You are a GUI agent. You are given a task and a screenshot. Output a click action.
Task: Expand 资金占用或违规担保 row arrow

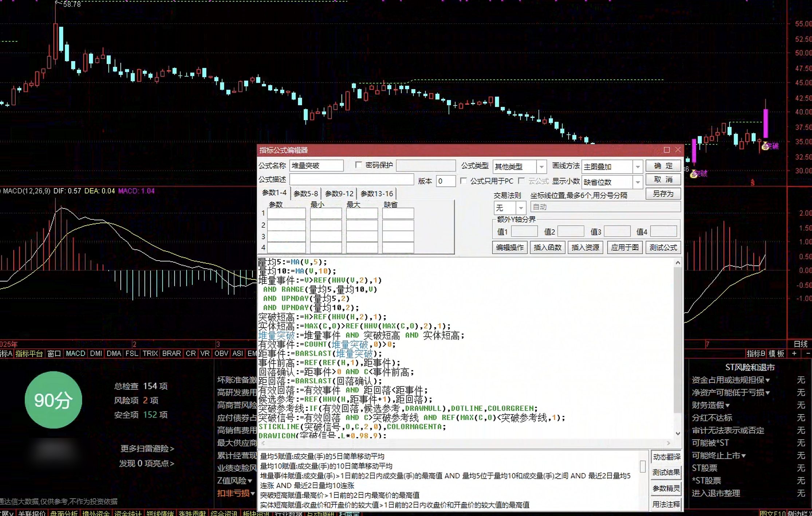coord(768,380)
